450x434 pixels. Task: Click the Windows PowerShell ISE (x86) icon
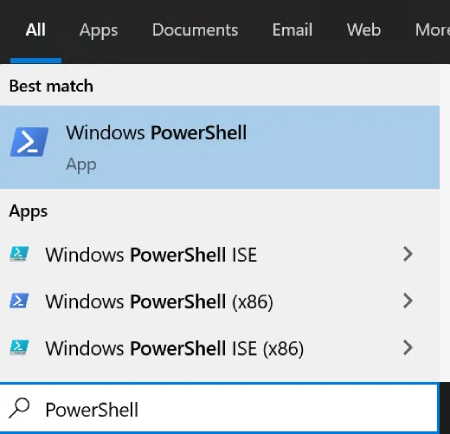(x=19, y=348)
